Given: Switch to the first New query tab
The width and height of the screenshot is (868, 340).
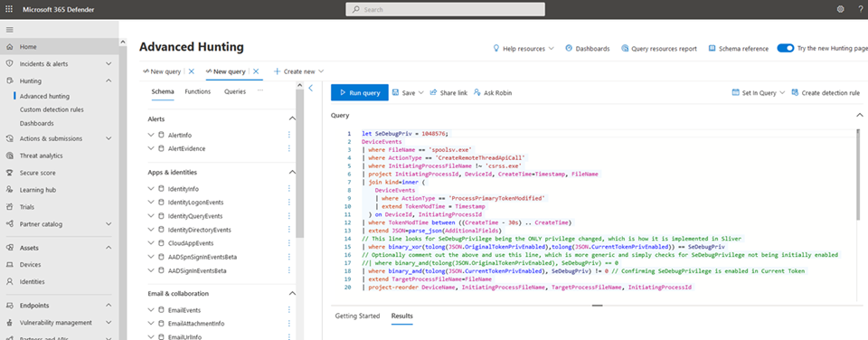Looking at the screenshot, I should point(162,71).
